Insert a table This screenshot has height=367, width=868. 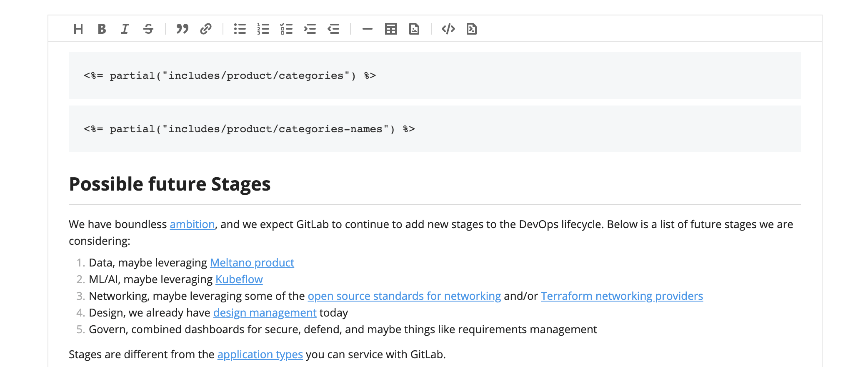[x=390, y=29]
